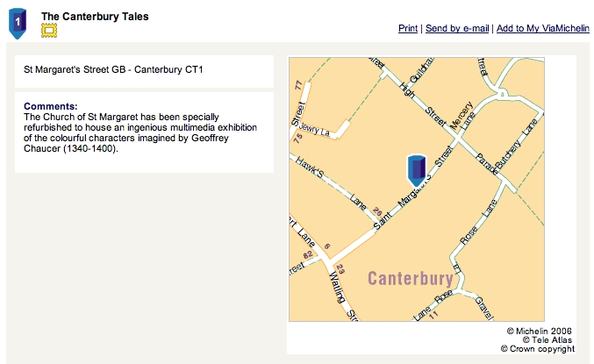Click the High Street label on map
Viewport: 594px width, 364px height.
point(422,103)
